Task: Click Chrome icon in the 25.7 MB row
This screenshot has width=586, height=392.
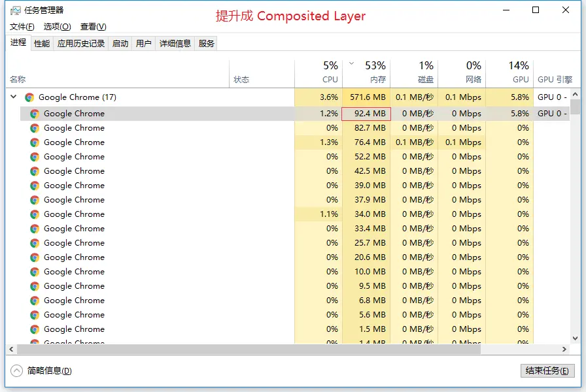Action: [35, 244]
